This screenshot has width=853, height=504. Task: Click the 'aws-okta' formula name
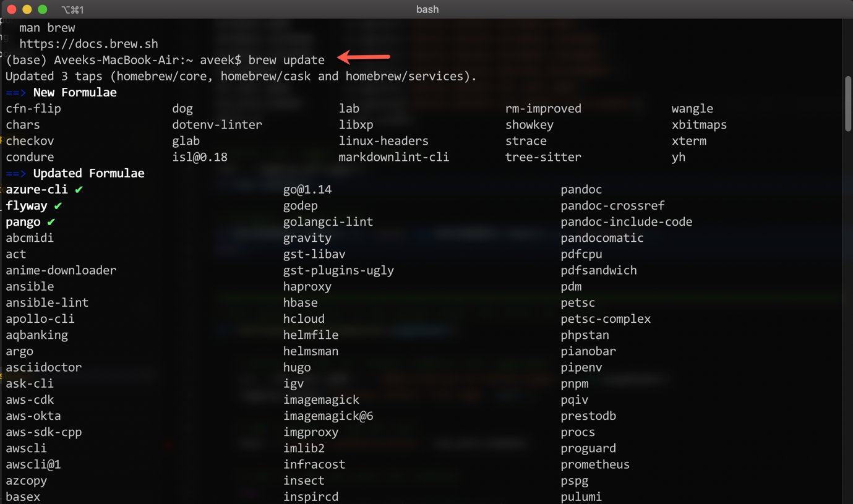pyautogui.click(x=33, y=416)
